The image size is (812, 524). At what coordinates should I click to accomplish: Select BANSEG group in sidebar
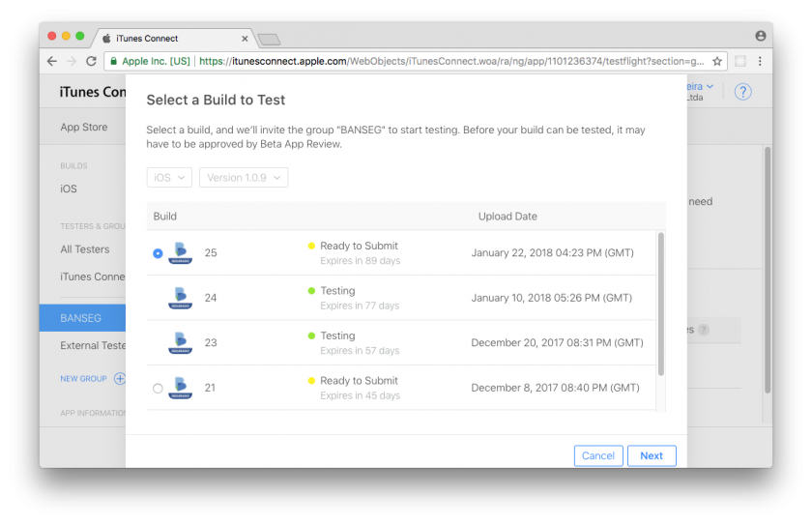coord(81,317)
